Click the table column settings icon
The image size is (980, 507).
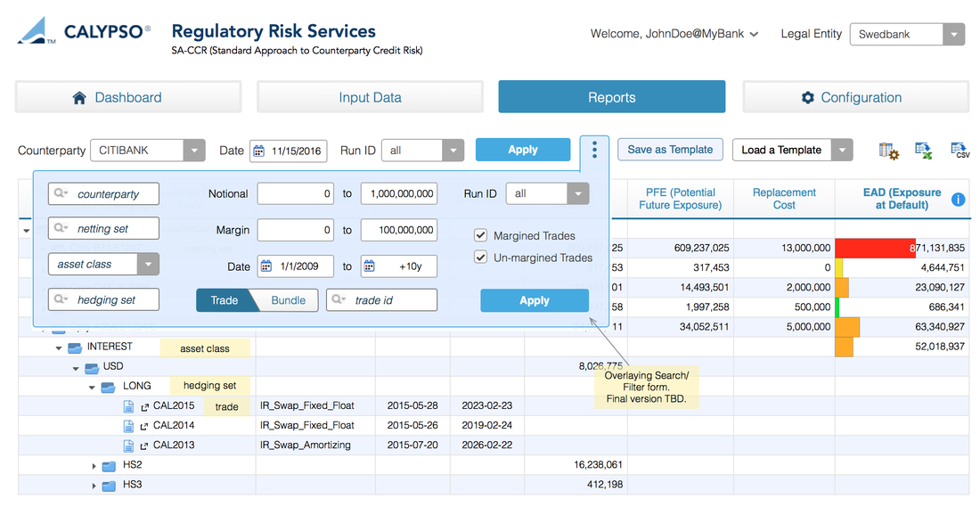point(888,151)
